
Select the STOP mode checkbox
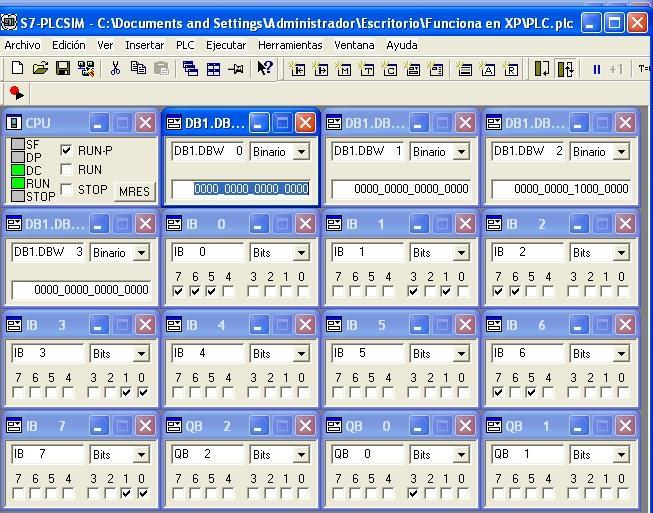[x=66, y=189]
